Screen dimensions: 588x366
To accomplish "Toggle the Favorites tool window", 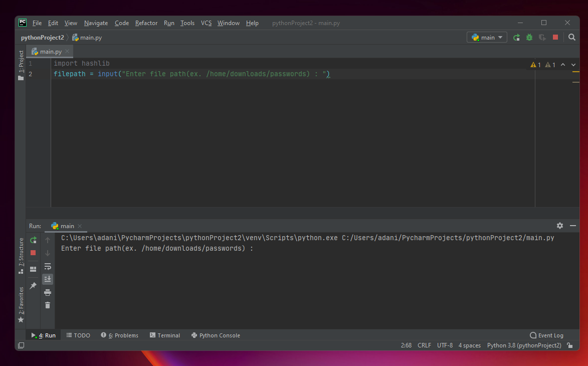I will coord(21,300).
